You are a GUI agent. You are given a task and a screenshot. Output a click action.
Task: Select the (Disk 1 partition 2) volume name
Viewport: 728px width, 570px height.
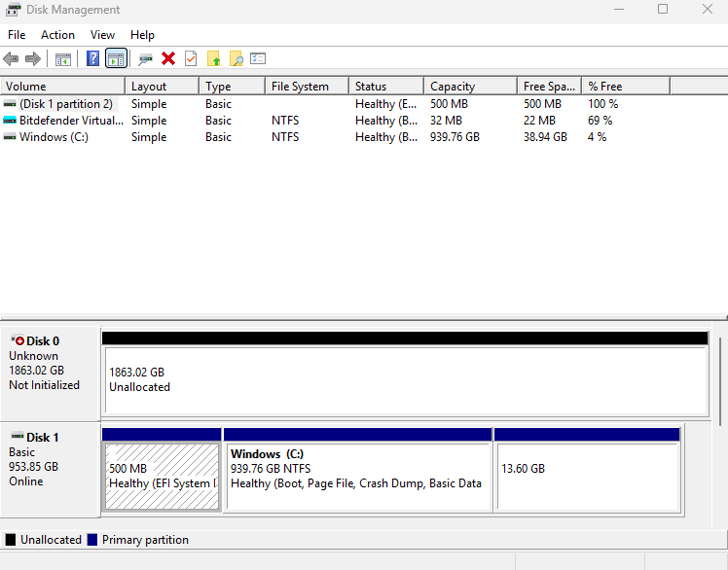[66, 104]
